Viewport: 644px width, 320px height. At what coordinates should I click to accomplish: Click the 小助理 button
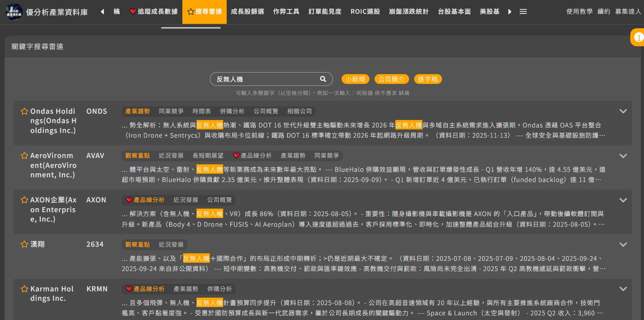[355, 79]
